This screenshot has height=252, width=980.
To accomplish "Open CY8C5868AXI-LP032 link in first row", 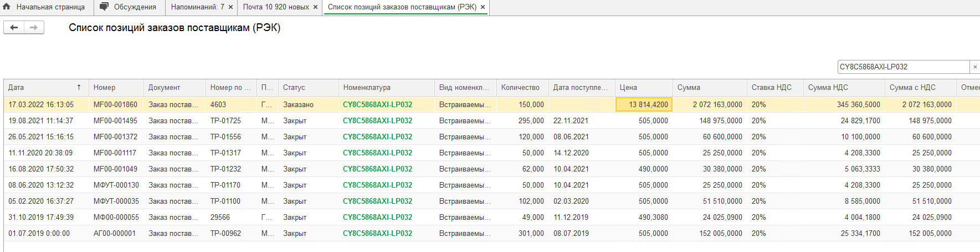I will [377, 105].
